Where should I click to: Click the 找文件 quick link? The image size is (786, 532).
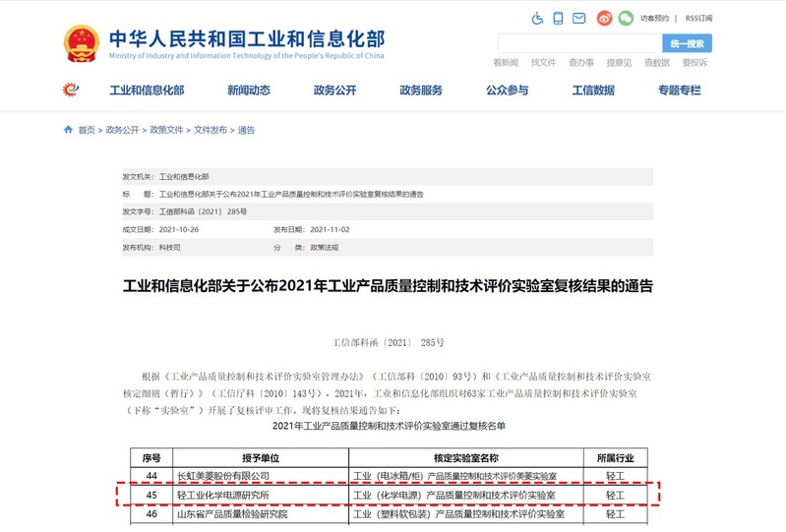543,63
